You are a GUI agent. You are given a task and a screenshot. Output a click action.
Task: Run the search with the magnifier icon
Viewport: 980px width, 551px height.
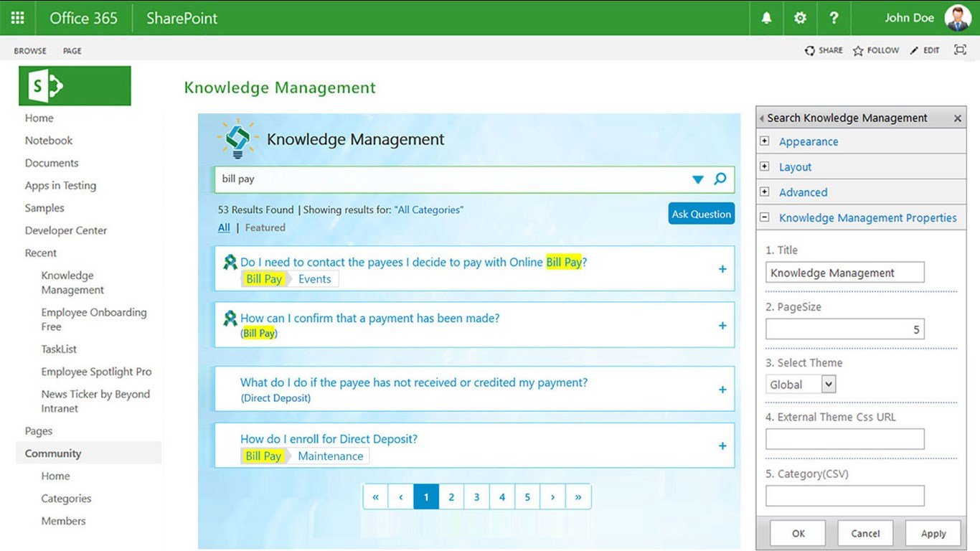[720, 179]
